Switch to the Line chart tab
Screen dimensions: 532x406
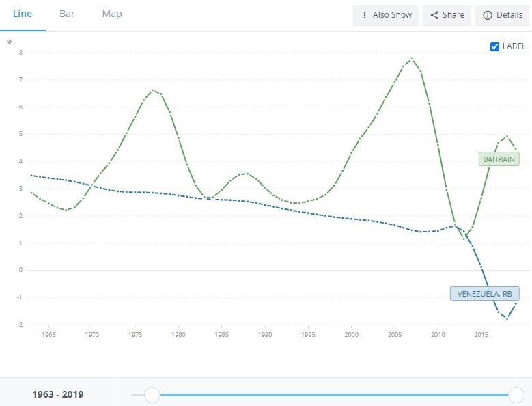coord(23,14)
